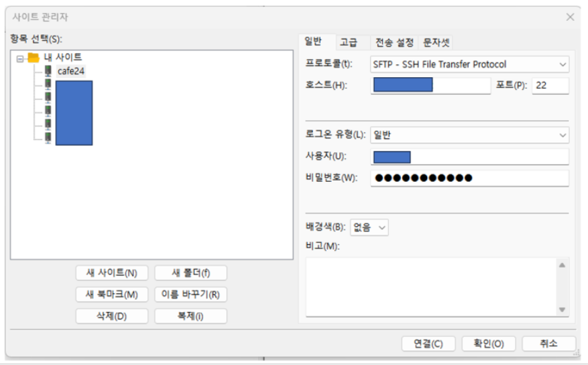Screen dimensions: 588x365
Task: Cancel the dialog with 취소
Action: pyautogui.click(x=548, y=344)
